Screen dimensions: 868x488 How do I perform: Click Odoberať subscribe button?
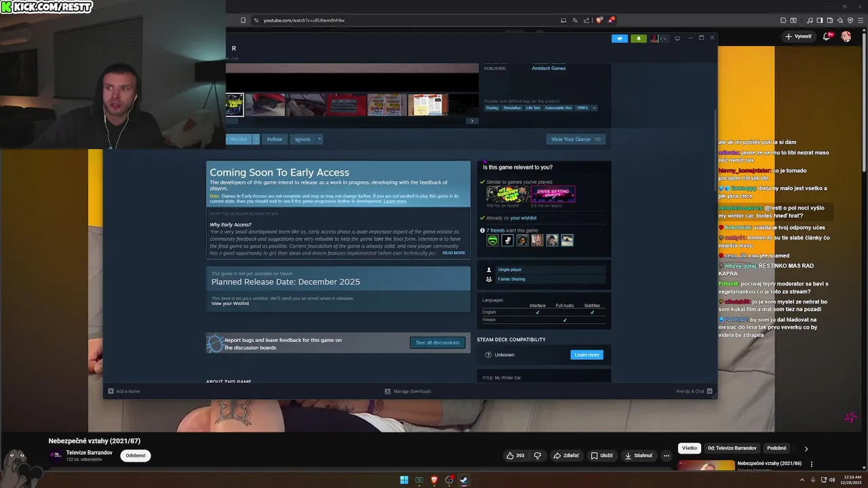click(136, 455)
